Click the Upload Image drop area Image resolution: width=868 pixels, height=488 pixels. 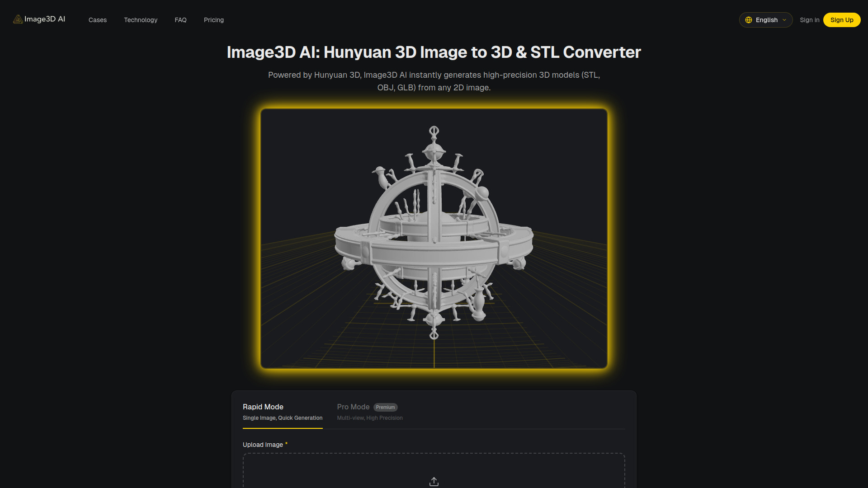(x=434, y=472)
